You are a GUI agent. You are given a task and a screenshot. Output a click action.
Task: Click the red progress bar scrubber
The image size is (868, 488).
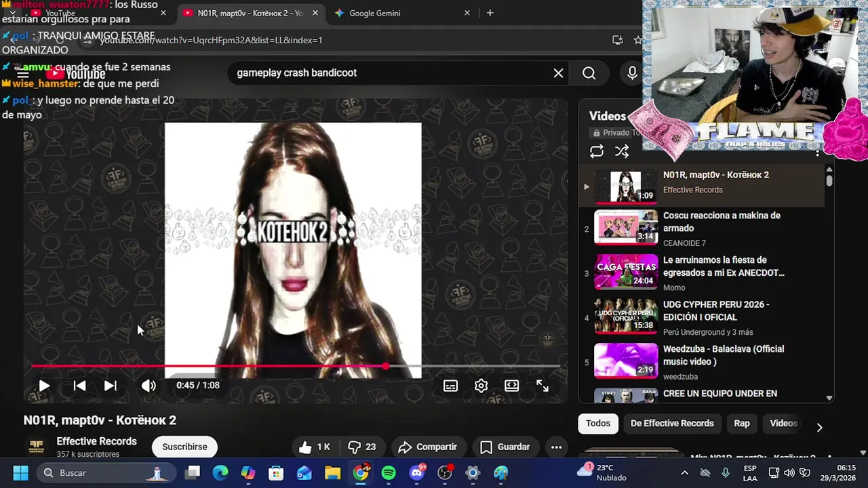(x=386, y=366)
